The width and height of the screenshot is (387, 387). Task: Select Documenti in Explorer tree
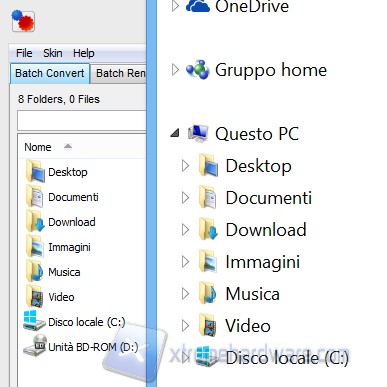269,198
